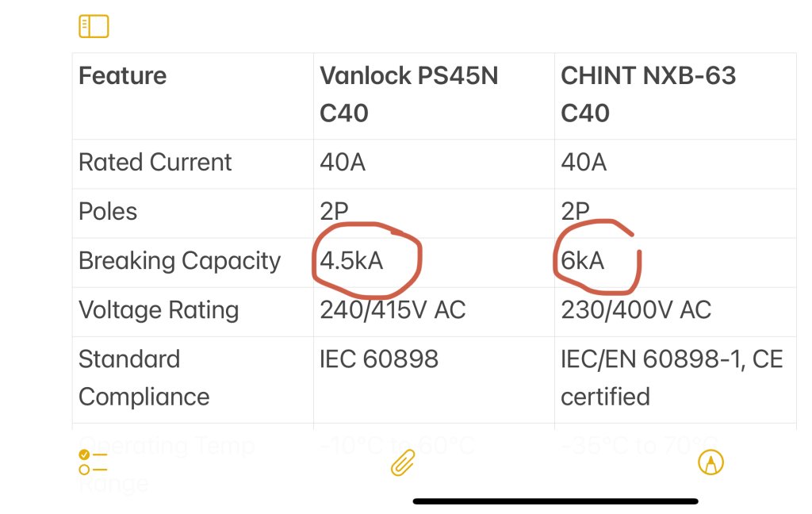
Task: Select the '240/415V AC' cell
Action: [x=434, y=312]
